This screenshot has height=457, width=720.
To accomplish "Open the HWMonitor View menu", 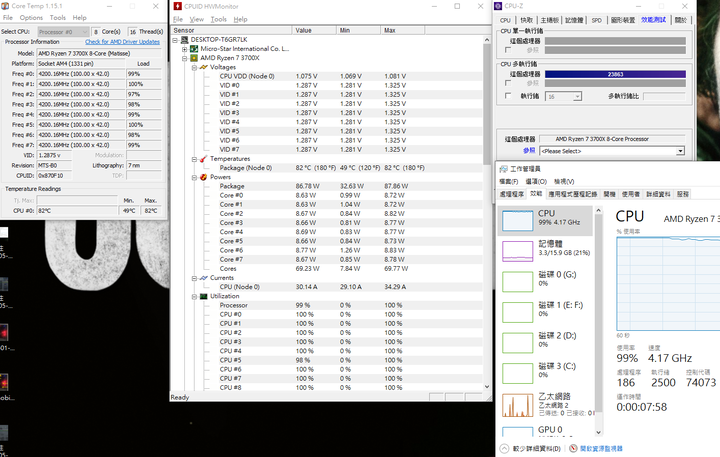I will [197, 19].
